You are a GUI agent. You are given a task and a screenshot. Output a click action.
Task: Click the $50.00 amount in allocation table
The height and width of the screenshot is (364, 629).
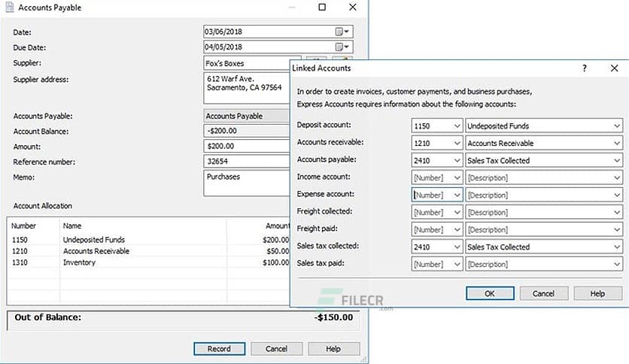point(278,251)
